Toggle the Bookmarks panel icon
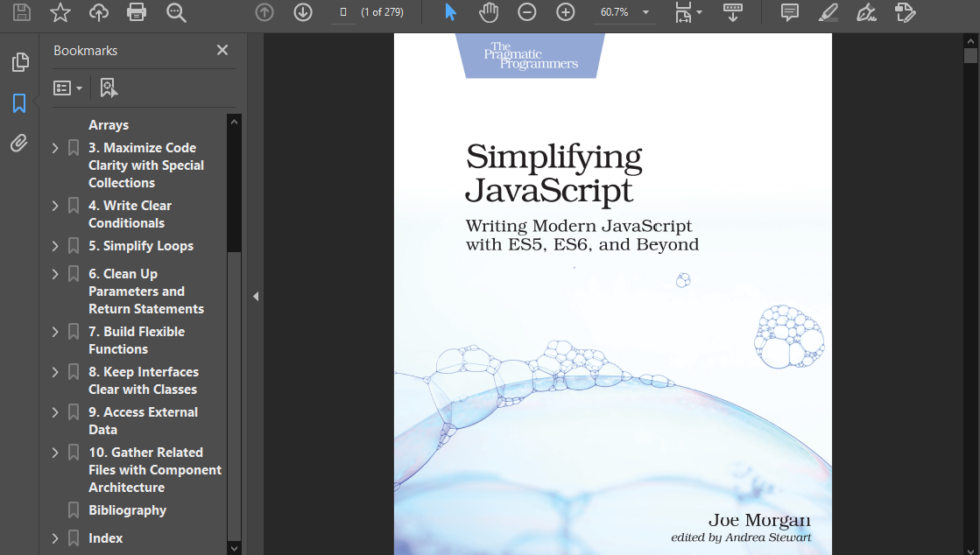This screenshot has width=980, height=555. (x=19, y=103)
